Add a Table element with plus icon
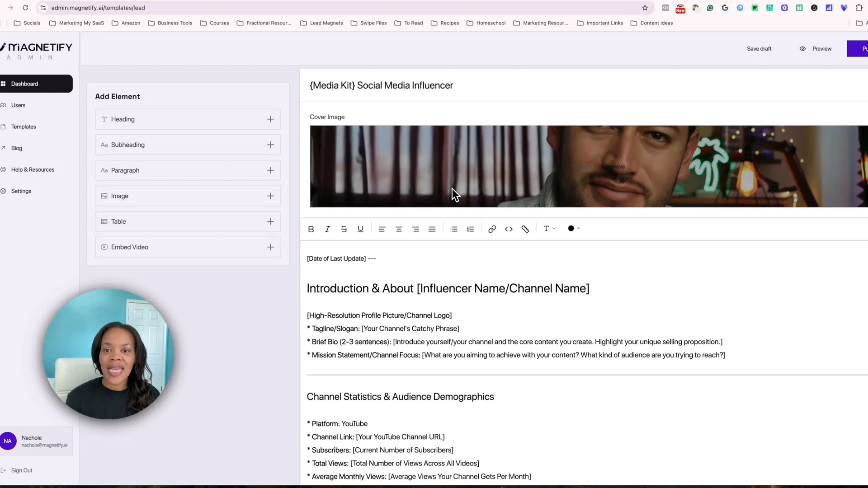This screenshot has width=868, height=488. (x=270, y=221)
